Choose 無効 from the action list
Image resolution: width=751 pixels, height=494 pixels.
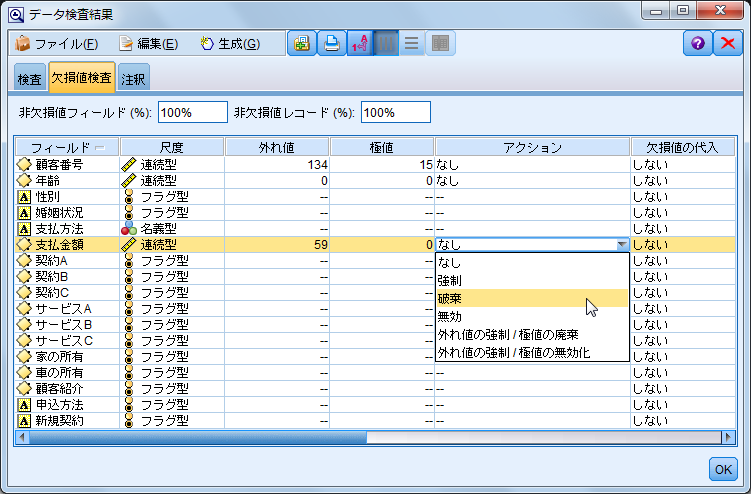pyautogui.click(x=532, y=317)
